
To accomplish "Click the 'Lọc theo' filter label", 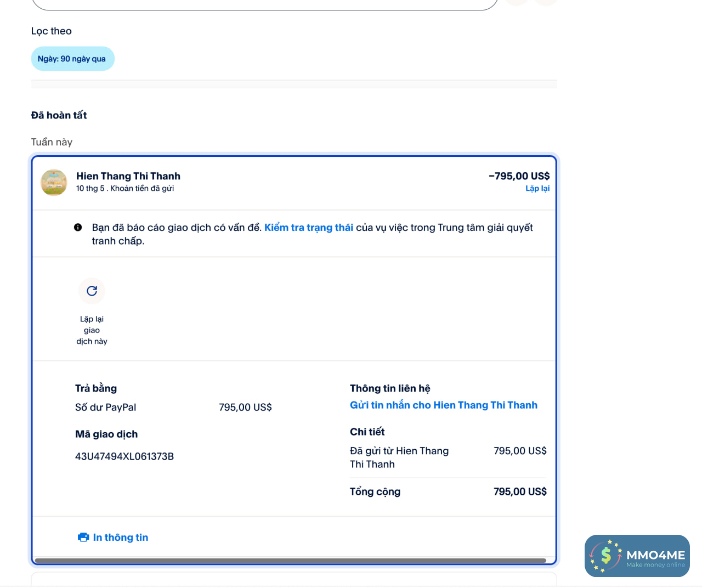I will 52,31.
